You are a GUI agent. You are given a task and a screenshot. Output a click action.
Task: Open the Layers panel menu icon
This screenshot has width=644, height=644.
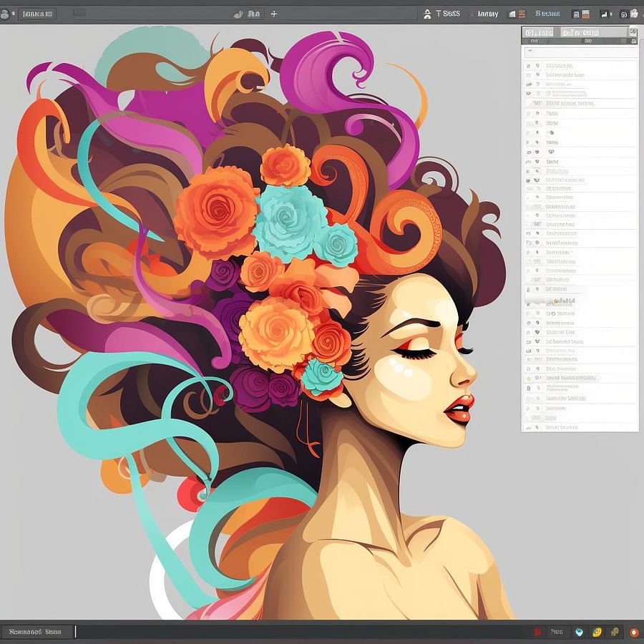pos(634,31)
